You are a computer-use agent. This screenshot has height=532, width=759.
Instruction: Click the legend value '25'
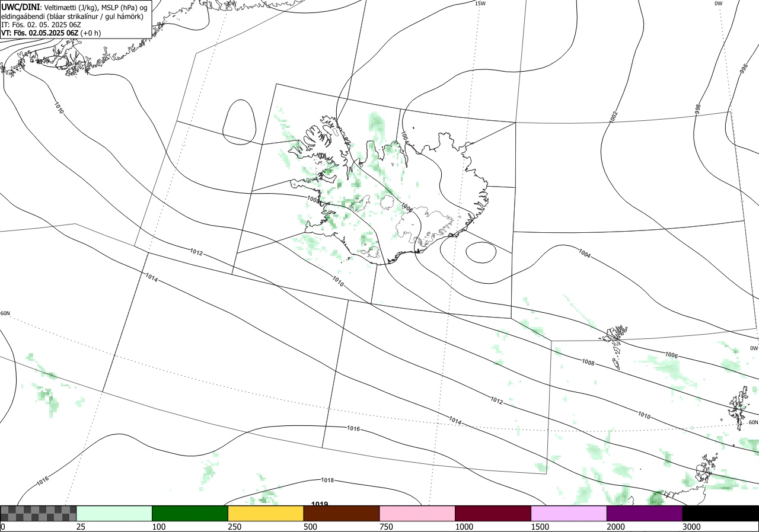coord(81,527)
